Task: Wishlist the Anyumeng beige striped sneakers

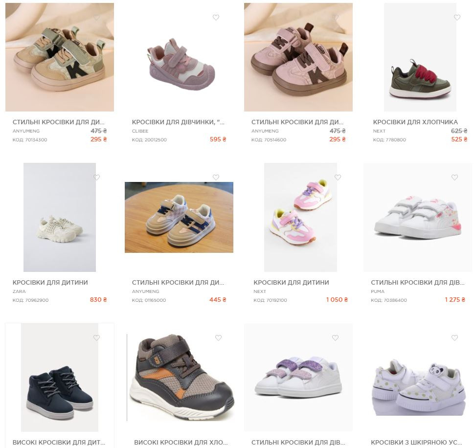Action: point(216,177)
